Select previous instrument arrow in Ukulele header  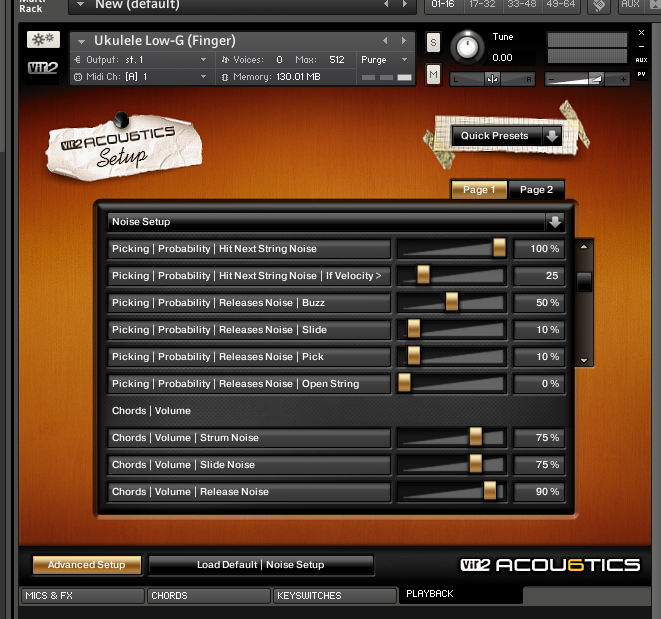[385, 40]
